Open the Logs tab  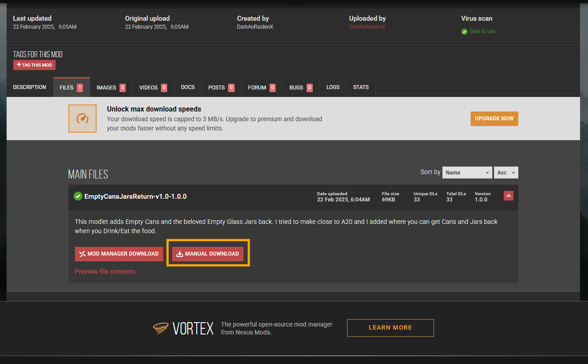(x=333, y=87)
